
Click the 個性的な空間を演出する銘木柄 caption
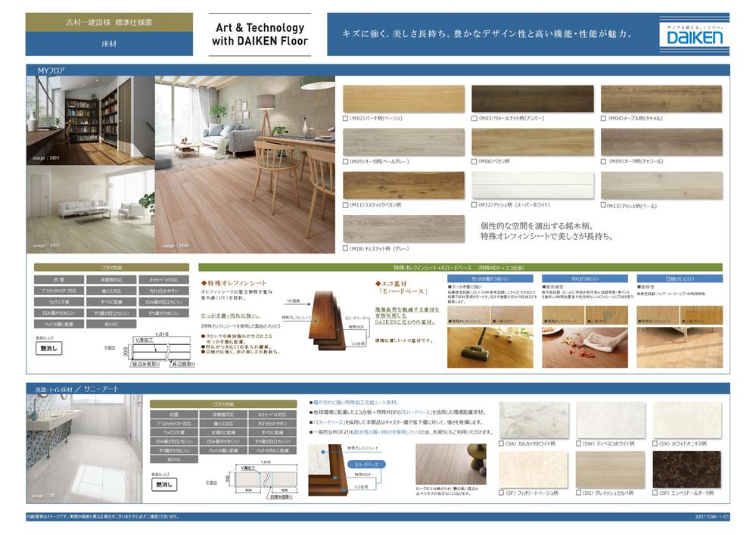537,226
